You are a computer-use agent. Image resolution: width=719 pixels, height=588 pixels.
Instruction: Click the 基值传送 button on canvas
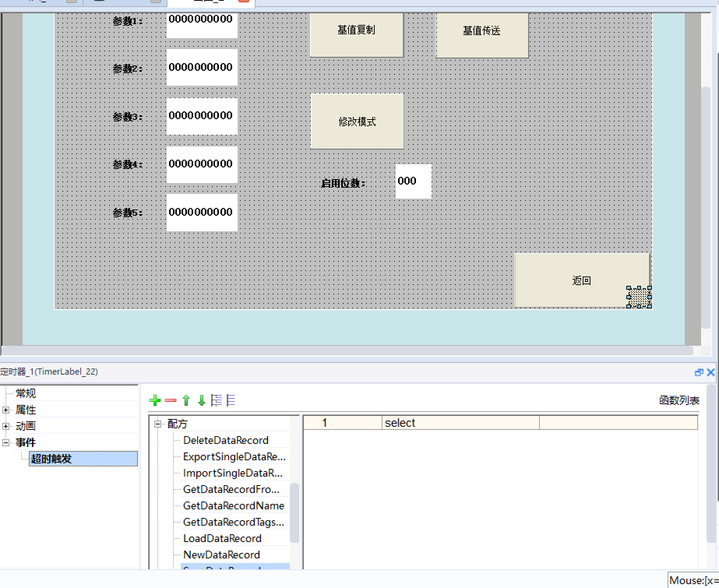482,35
